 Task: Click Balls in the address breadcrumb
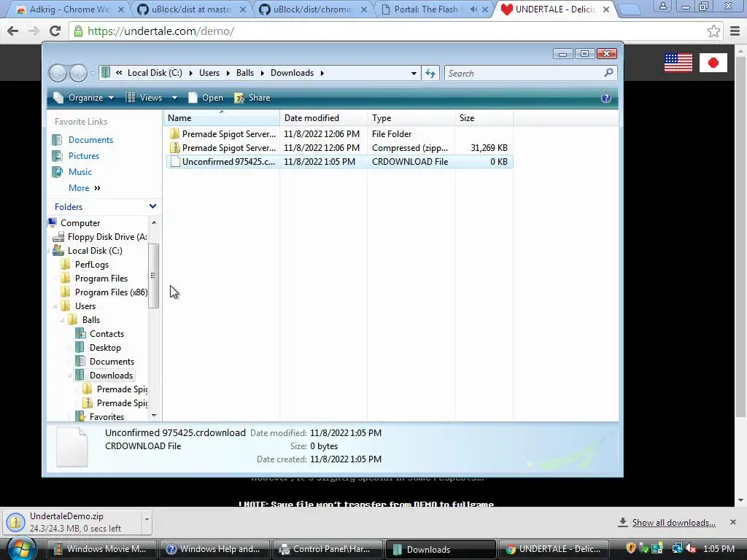pyautogui.click(x=245, y=73)
